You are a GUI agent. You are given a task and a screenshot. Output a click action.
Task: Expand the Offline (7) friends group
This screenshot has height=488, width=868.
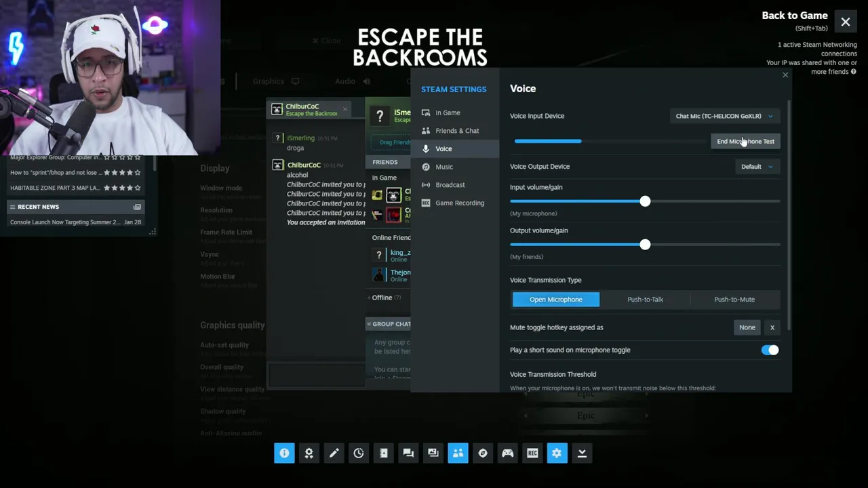click(384, 298)
